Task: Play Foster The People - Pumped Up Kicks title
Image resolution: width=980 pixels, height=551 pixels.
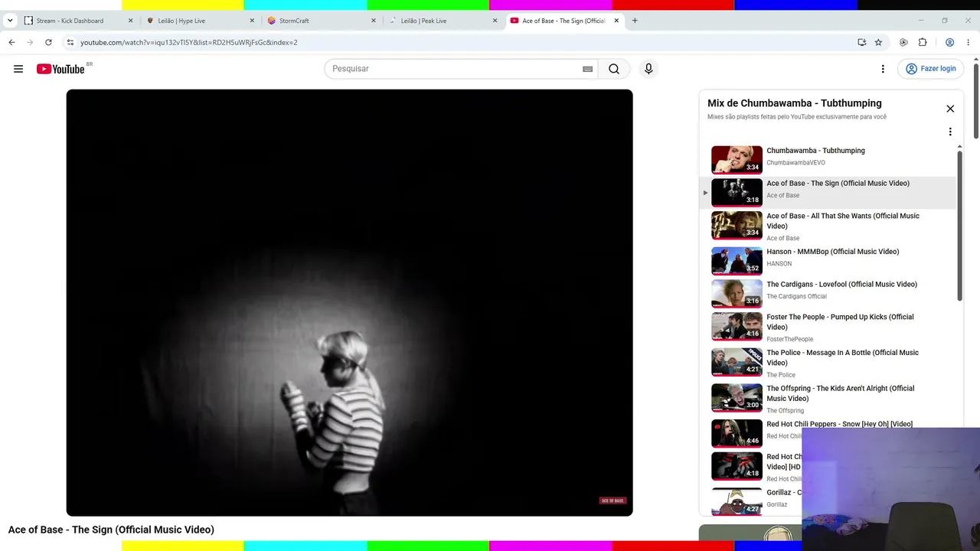Action: click(x=840, y=321)
